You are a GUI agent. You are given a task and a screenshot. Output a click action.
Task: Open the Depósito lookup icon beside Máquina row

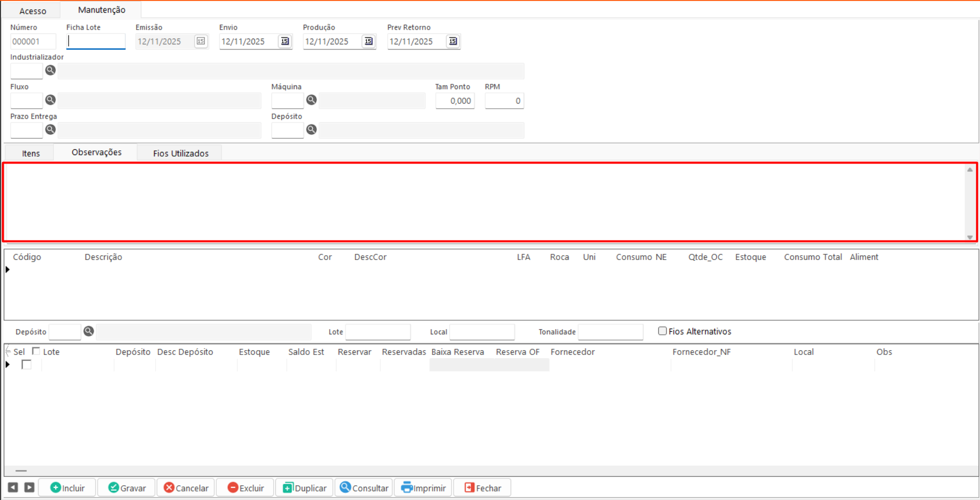coord(311,129)
